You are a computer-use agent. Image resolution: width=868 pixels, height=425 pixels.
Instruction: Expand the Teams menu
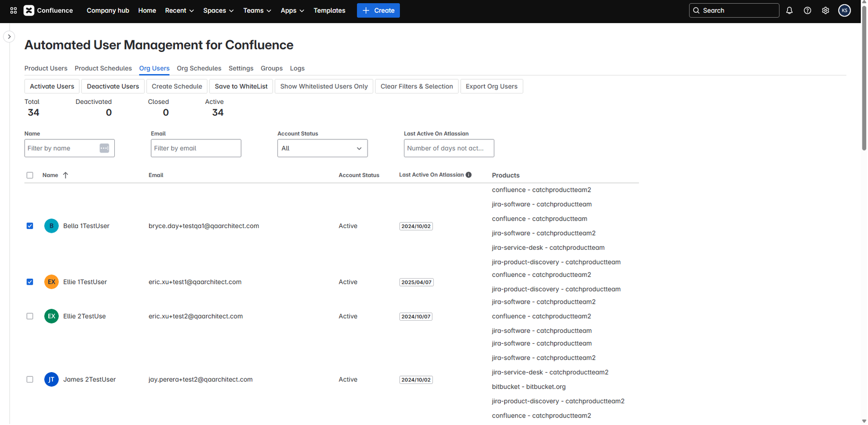(x=257, y=10)
